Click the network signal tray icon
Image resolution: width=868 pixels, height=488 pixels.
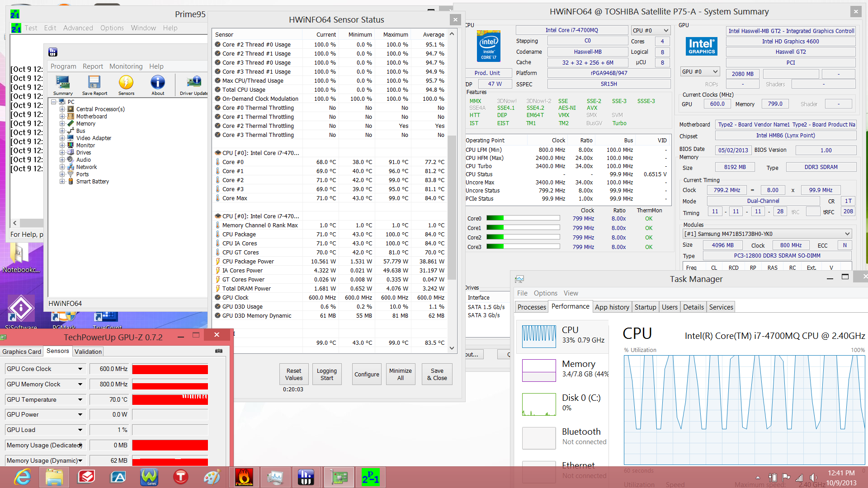coord(799,478)
